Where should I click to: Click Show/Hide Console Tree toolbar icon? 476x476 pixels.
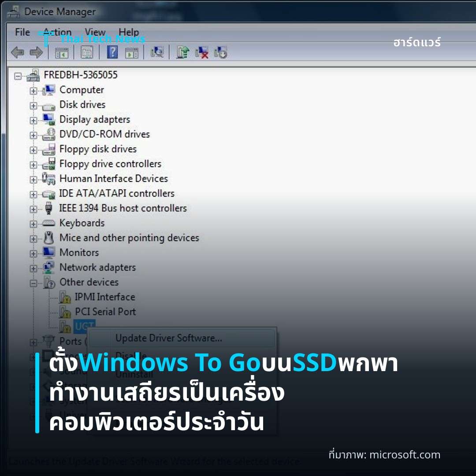[62, 53]
